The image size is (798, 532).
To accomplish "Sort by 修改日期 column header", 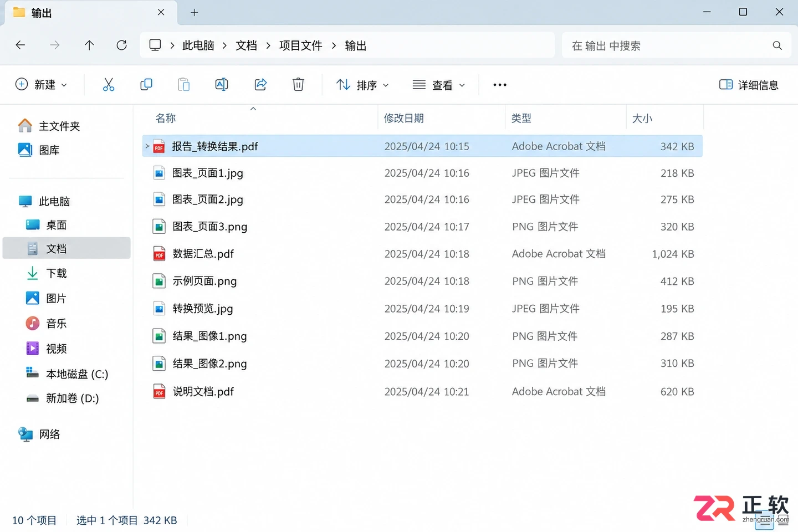I will coord(404,118).
